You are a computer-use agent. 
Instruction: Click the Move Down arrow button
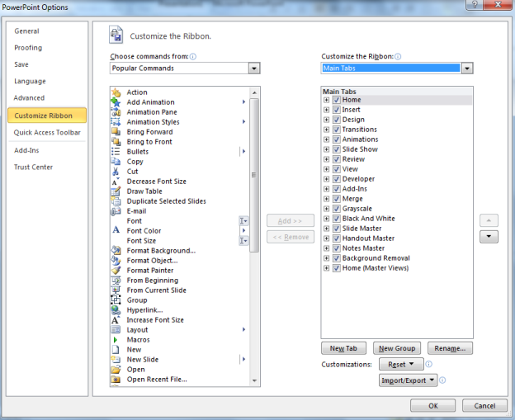click(489, 237)
